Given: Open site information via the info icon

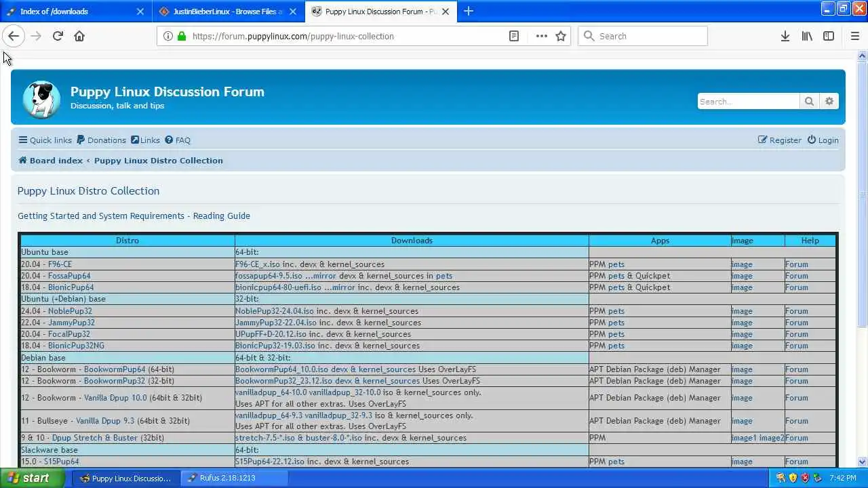Looking at the screenshot, I should (x=167, y=36).
